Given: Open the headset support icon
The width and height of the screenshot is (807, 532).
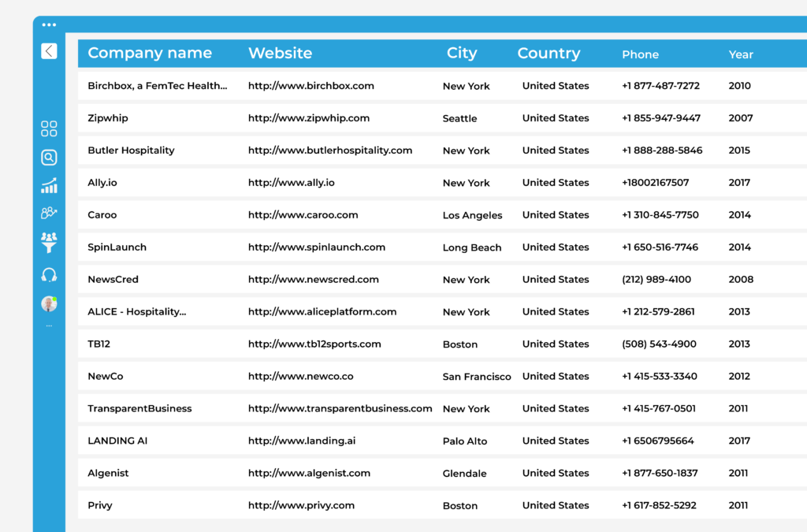Looking at the screenshot, I should pos(49,275).
